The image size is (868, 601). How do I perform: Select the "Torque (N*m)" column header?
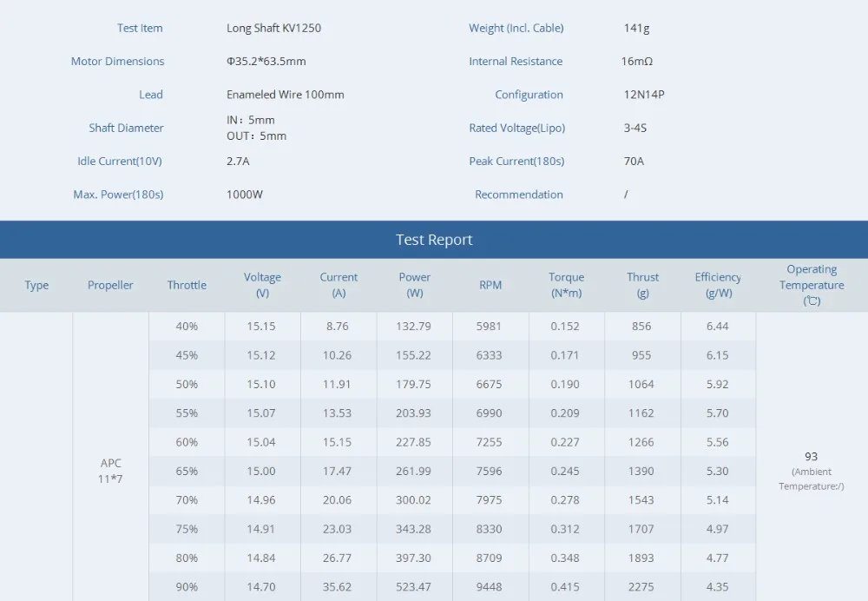(x=566, y=285)
